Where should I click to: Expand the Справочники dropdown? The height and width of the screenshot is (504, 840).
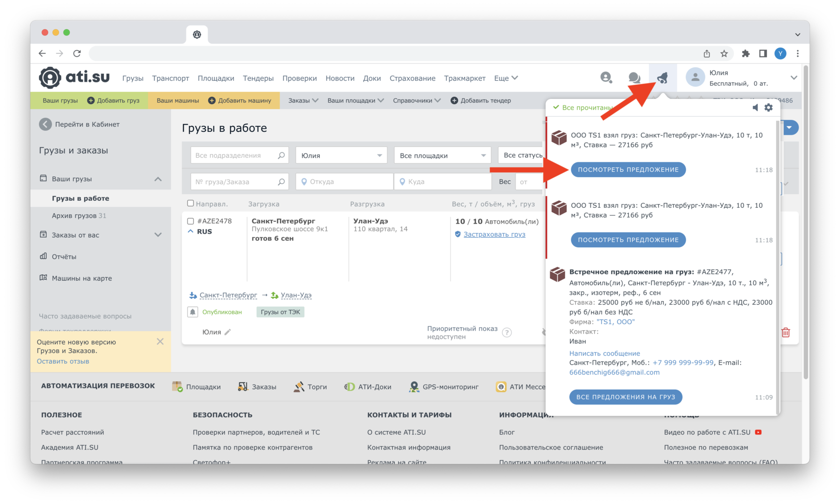pyautogui.click(x=417, y=100)
